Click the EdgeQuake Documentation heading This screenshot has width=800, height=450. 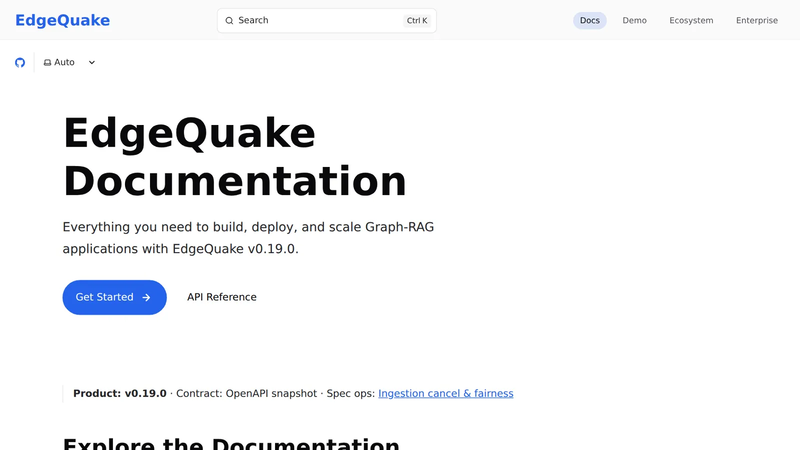click(x=235, y=157)
